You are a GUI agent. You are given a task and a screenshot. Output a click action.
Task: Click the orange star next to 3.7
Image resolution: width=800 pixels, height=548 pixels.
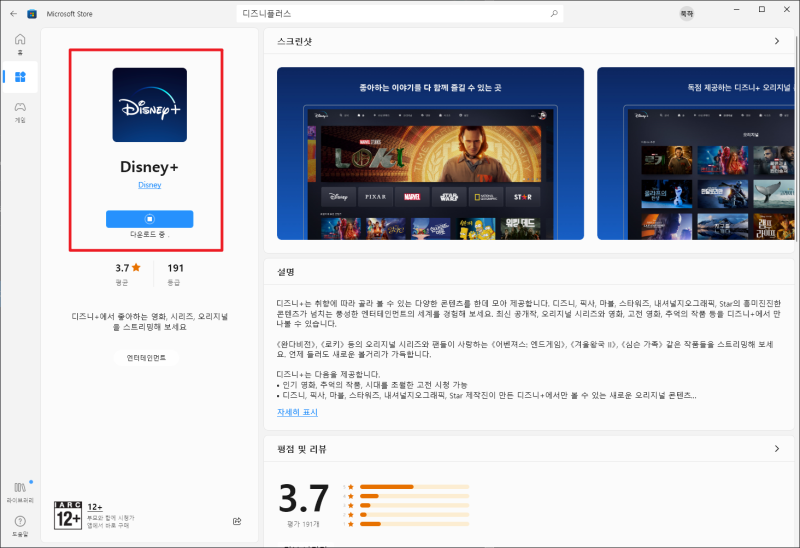click(136, 267)
